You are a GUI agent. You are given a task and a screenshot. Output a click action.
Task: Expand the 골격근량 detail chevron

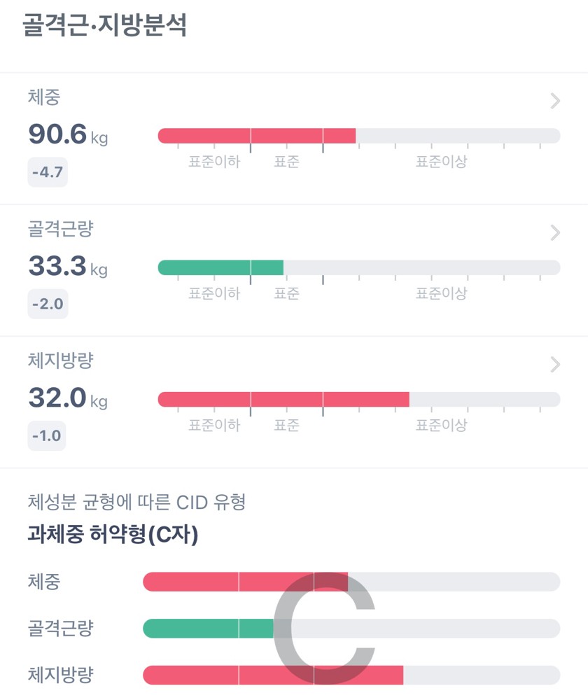pyautogui.click(x=555, y=232)
